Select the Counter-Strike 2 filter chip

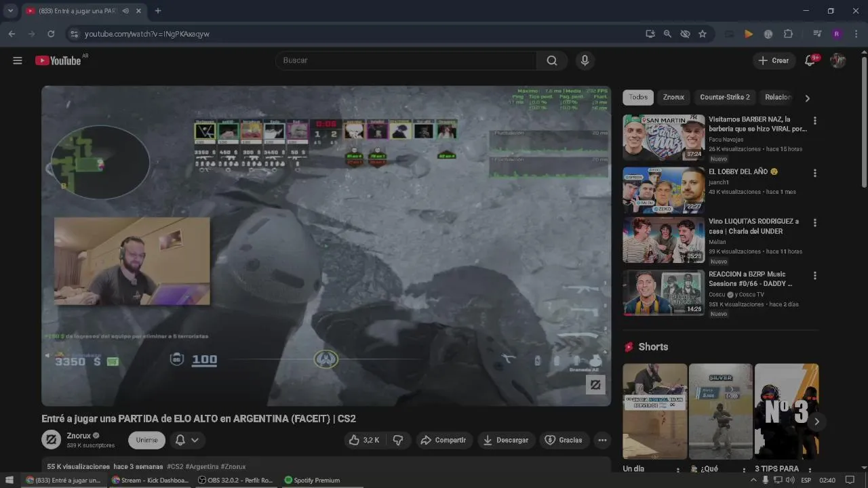(x=725, y=97)
